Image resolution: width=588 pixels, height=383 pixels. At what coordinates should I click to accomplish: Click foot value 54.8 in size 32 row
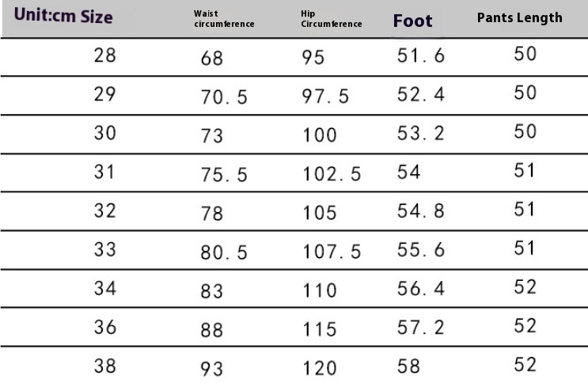point(421,210)
